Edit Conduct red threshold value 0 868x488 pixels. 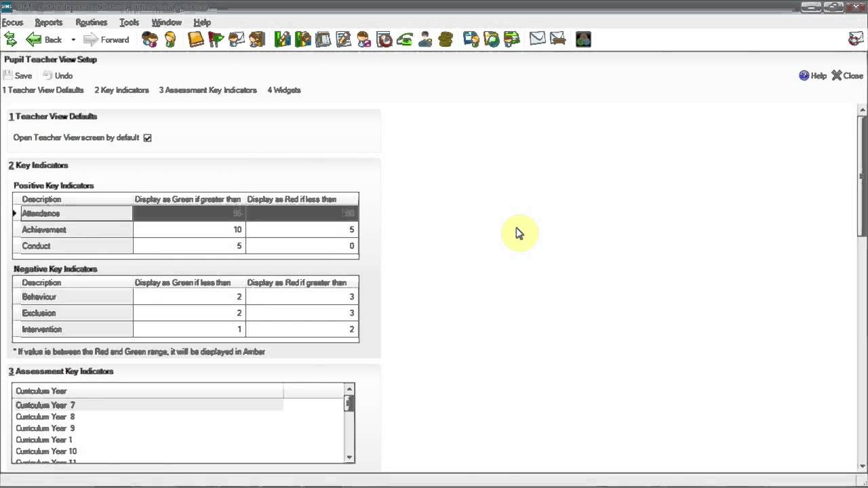[302, 246]
